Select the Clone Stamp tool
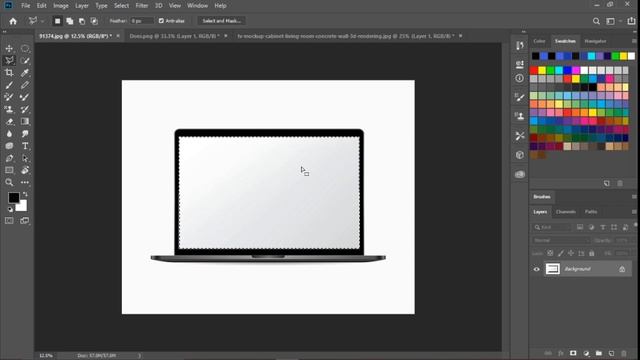 click(9, 109)
